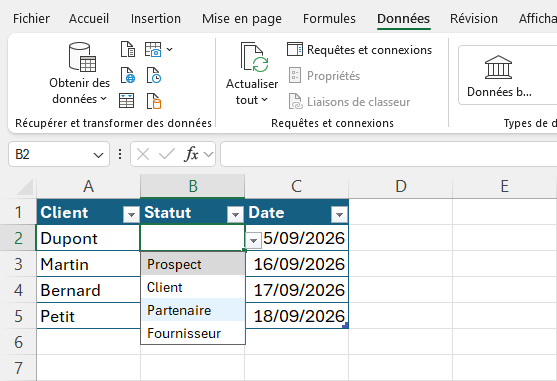This screenshot has height=381, width=557.
Task: Click the formula bar options dots
Action: pyautogui.click(x=120, y=154)
